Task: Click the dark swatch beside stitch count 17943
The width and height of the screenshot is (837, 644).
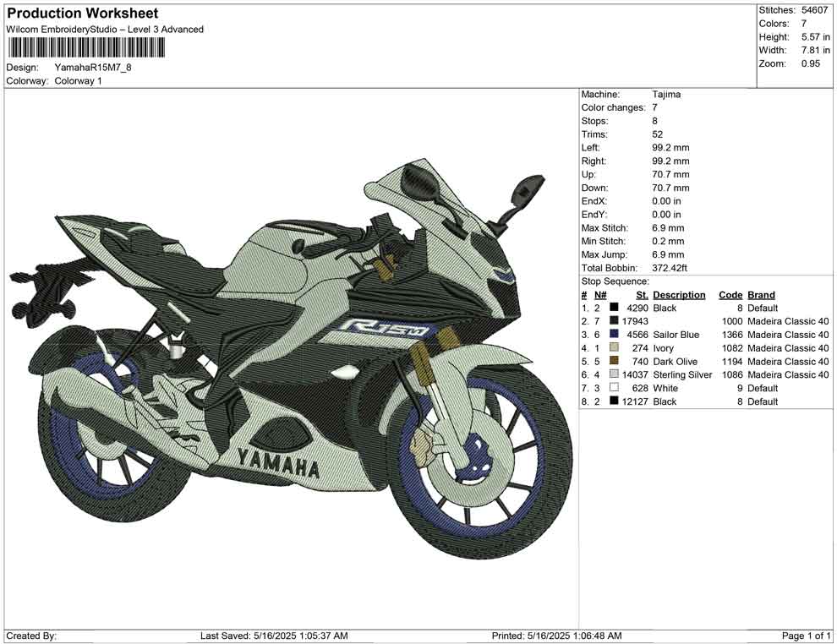Action: pyautogui.click(x=614, y=320)
